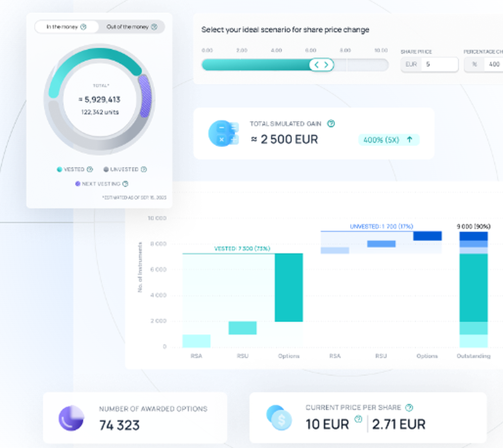Click the donut total value "5,929,413"

coord(102,100)
